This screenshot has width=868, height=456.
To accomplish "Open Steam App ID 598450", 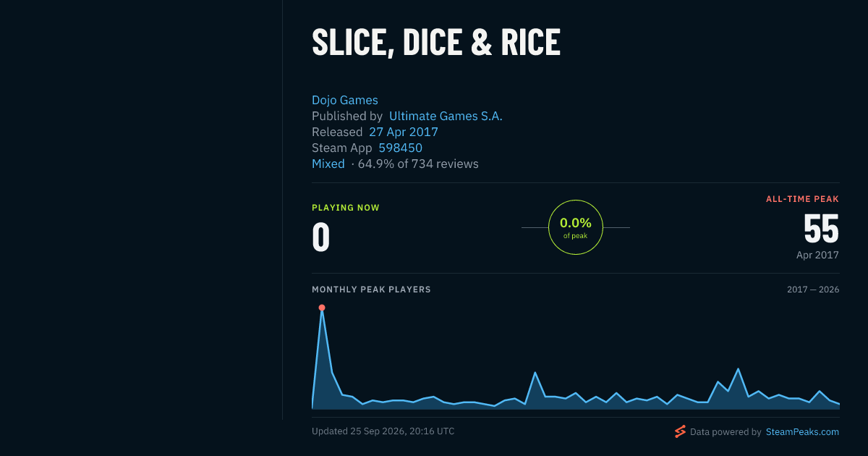I will click(401, 148).
